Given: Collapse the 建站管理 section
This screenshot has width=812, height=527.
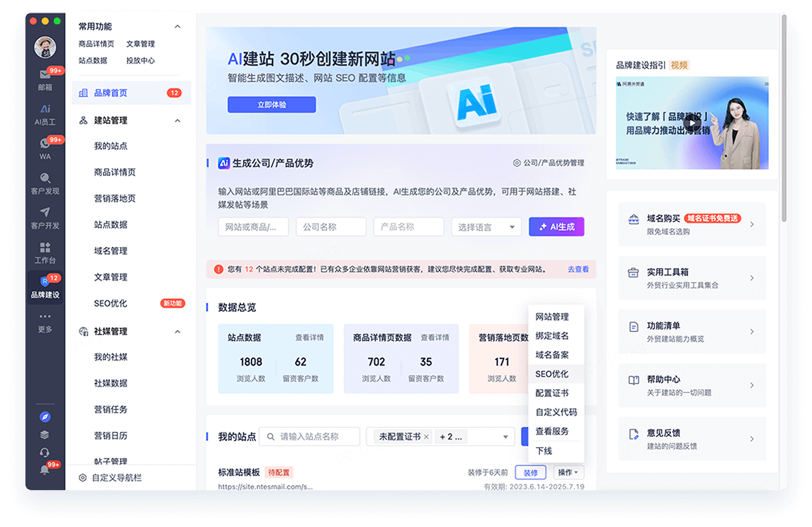Looking at the screenshot, I should 177,120.
